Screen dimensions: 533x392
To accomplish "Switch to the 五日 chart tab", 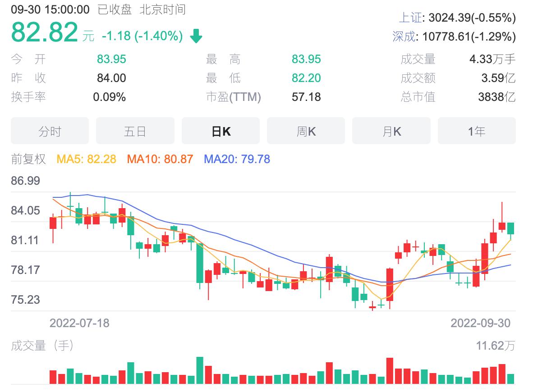I will click(135, 131).
